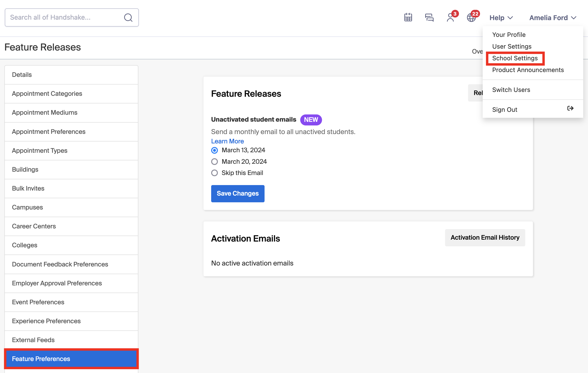Open User Settings from the account menu

[512, 46]
